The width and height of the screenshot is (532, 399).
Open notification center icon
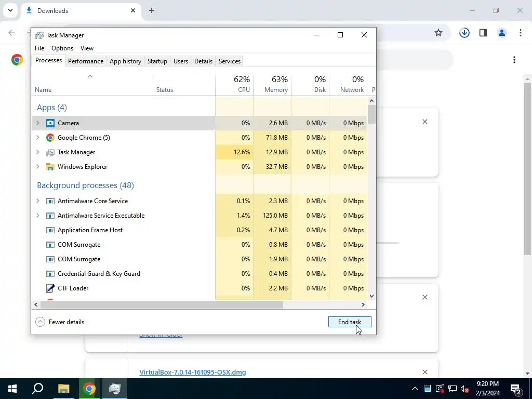516,389
